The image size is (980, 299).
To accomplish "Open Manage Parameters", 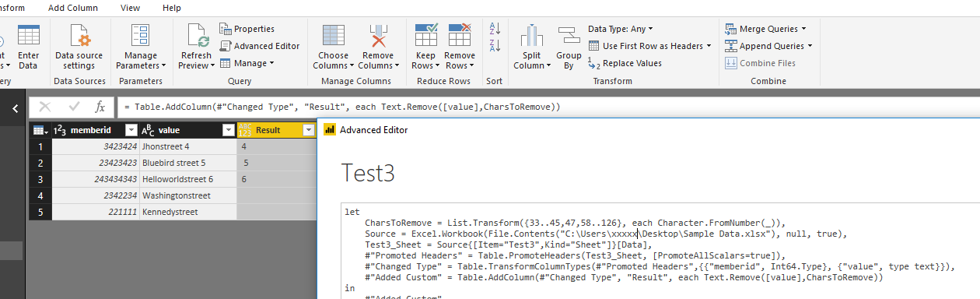I will click(x=141, y=47).
